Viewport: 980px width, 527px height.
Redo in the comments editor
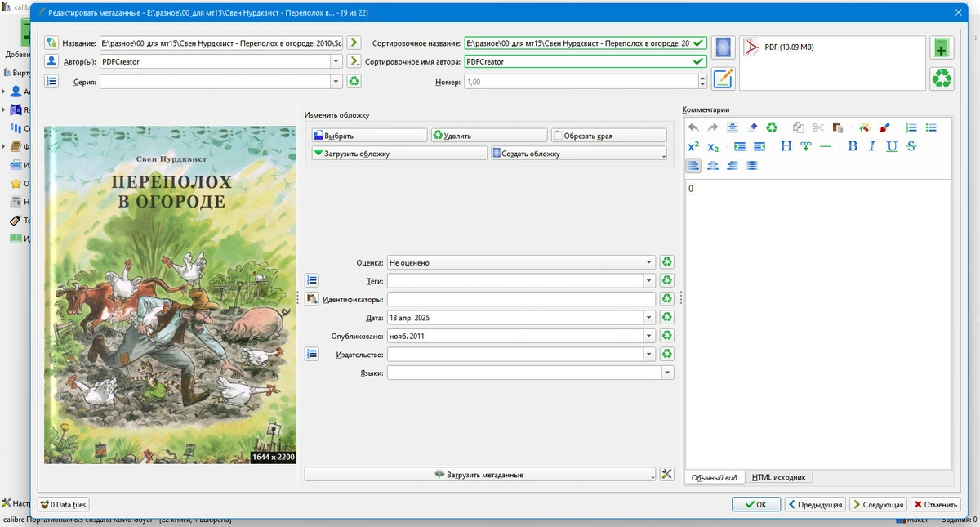click(x=713, y=127)
